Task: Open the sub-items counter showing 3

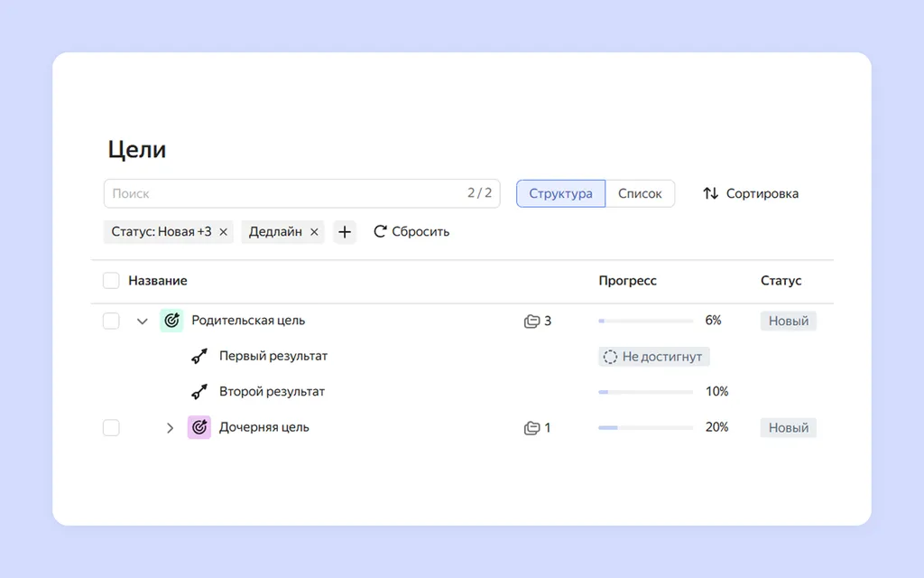Action: coord(538,321)
